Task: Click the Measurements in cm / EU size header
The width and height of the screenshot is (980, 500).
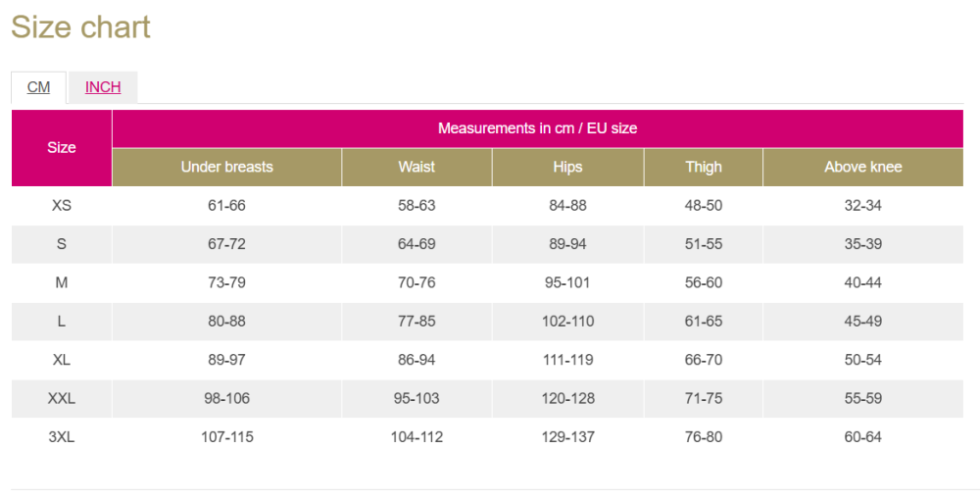Action: (537, 128)
